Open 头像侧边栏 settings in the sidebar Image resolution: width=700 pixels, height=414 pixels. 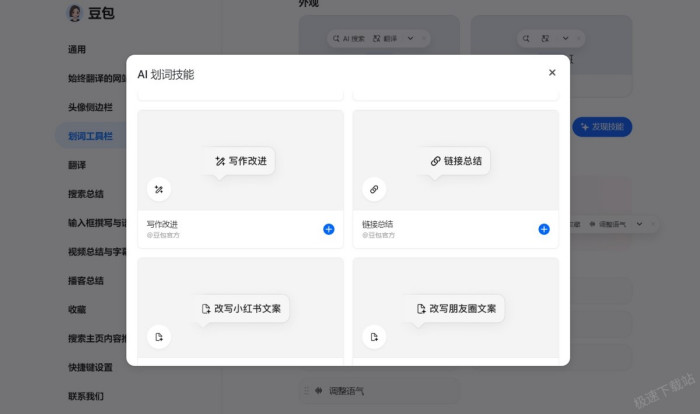[90, 107]
